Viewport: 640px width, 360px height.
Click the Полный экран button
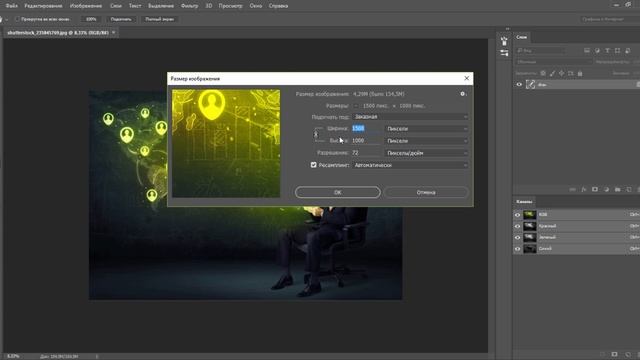160,19
